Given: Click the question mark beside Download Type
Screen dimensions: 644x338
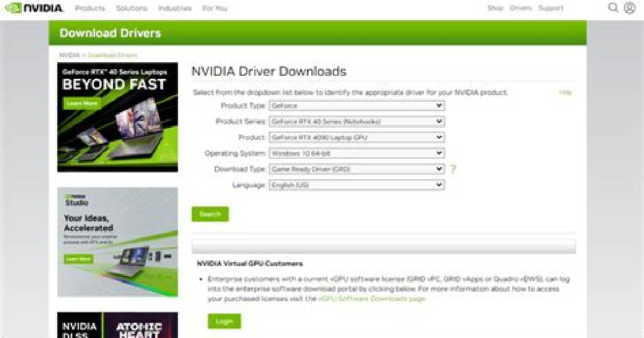Looking at the screenshot, I should [x=453, y=169].
